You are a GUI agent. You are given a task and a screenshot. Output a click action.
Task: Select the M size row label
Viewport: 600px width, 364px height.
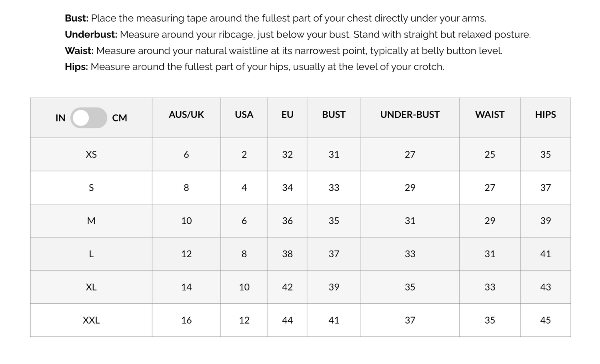pos(91,221)
